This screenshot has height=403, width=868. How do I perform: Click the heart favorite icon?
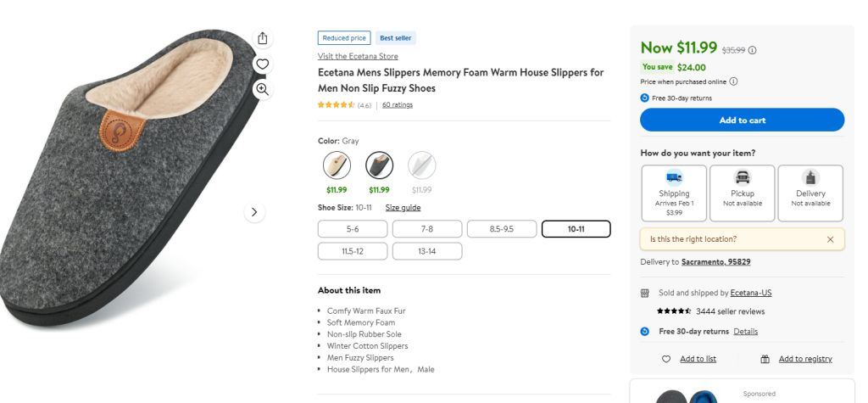(x=263, y=64)
